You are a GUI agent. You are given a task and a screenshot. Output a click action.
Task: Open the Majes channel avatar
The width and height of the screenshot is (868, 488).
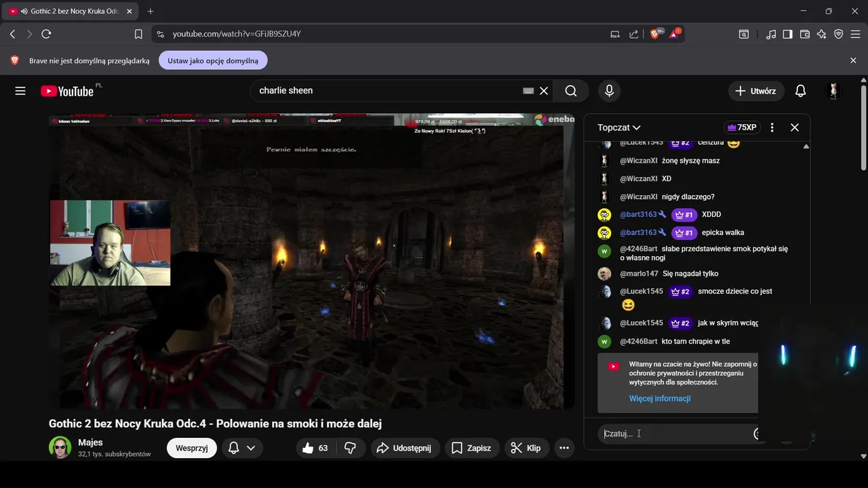tap(60, 447)
